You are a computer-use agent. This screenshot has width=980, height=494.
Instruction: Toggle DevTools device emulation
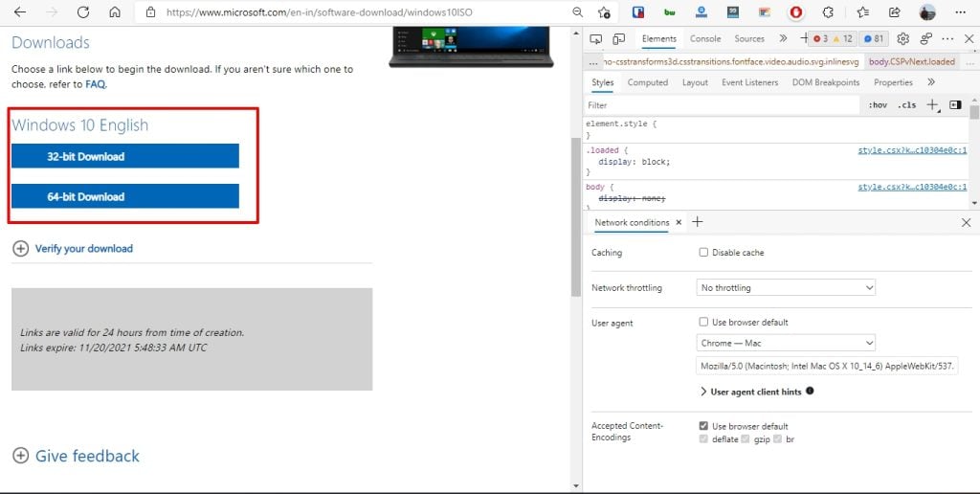pyautogui.click(x=619, y=38)
